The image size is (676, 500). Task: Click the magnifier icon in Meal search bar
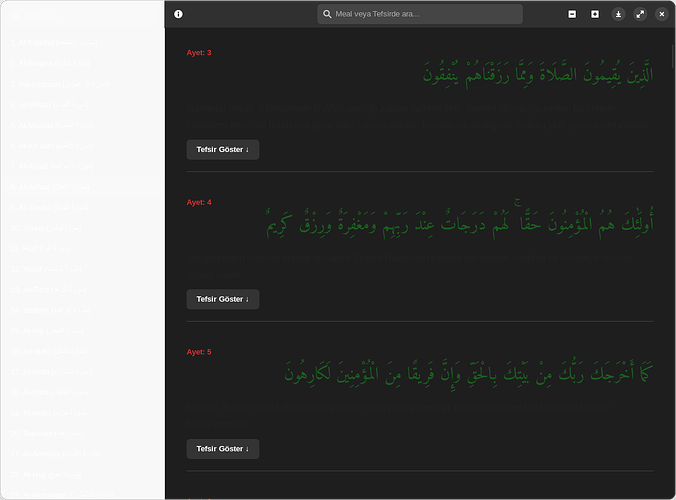[x=327, y=14]
